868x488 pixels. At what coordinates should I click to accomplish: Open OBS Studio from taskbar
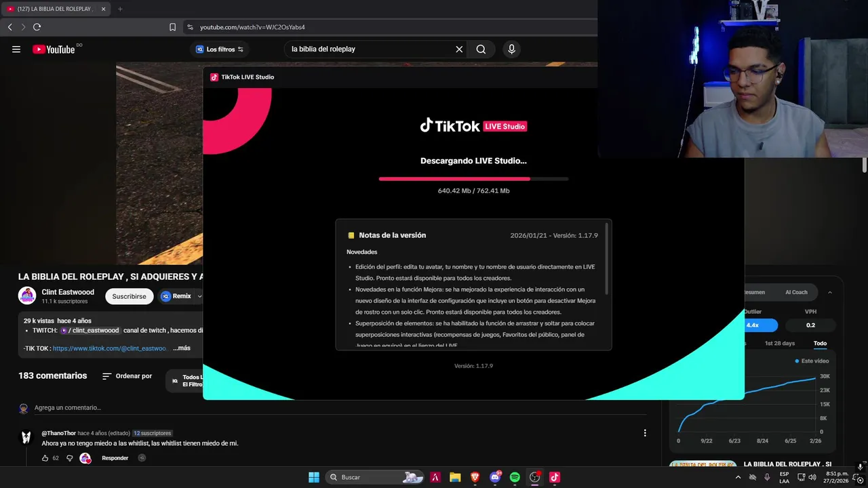click(x=534, y=477)
